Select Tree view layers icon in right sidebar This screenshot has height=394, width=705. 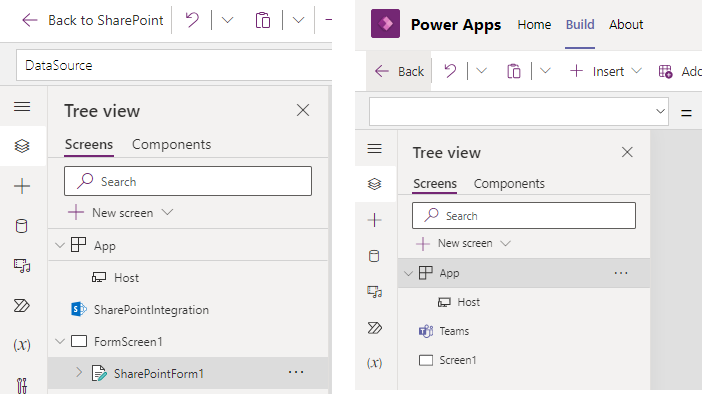375,184
